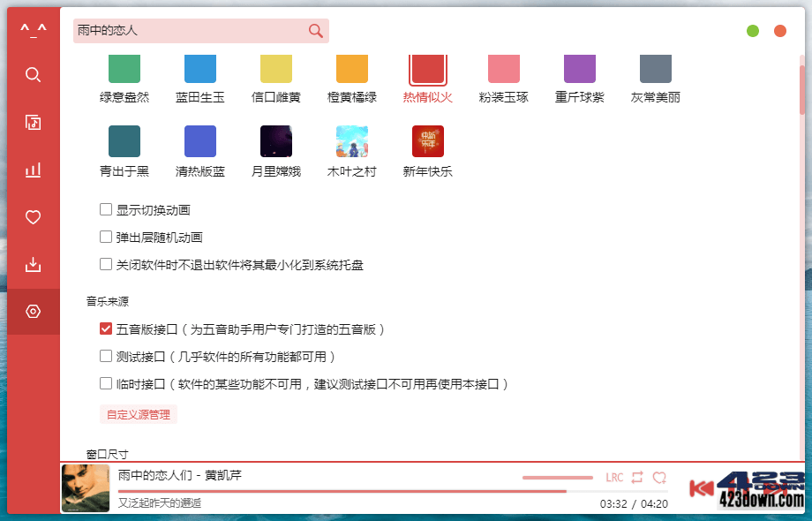The width and height of the screenshot is (812, 521).
Task: Check the 测试接口 music source option
Action: 106,357
